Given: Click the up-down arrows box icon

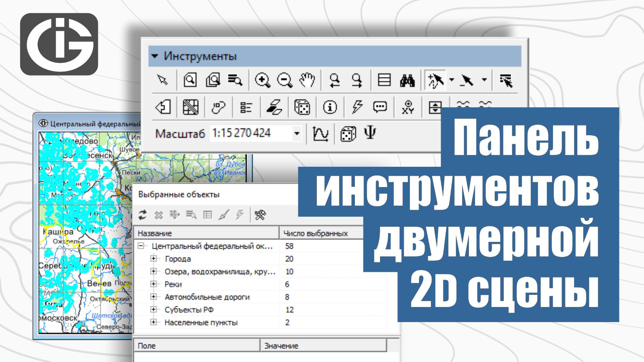Looking at the screenshot, I should (x=435, y=108).
